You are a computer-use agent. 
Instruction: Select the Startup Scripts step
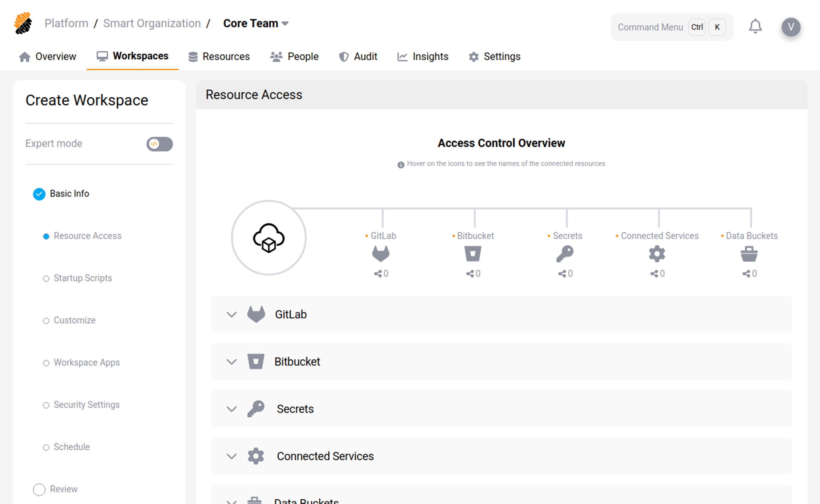click(82, 278)
